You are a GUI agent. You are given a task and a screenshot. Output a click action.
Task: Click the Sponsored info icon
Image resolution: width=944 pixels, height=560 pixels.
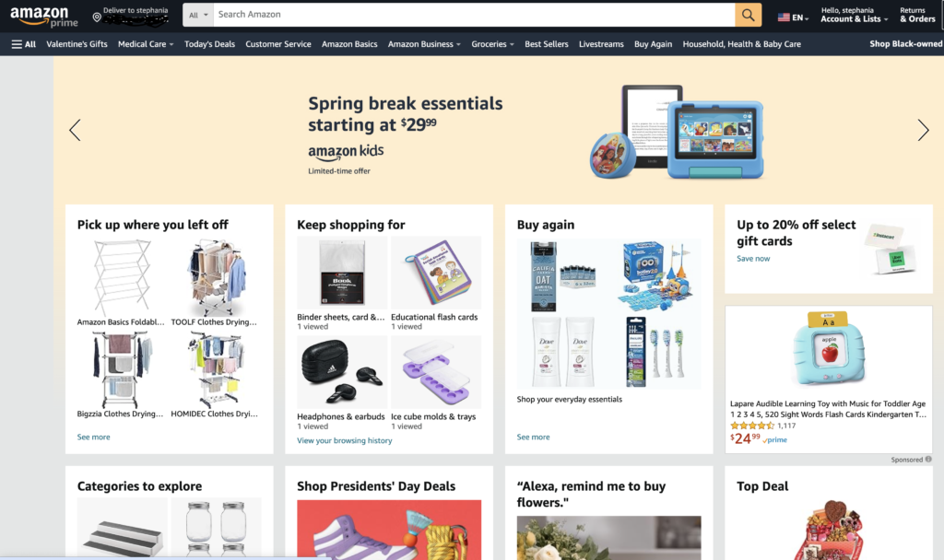click(x=928, y=459)
